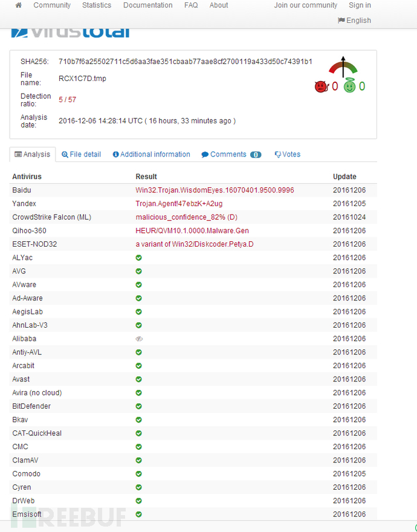The height and width of the screenshot is (532, 417).
Task: Click the green check in Avira row
Action: [139, 392]
